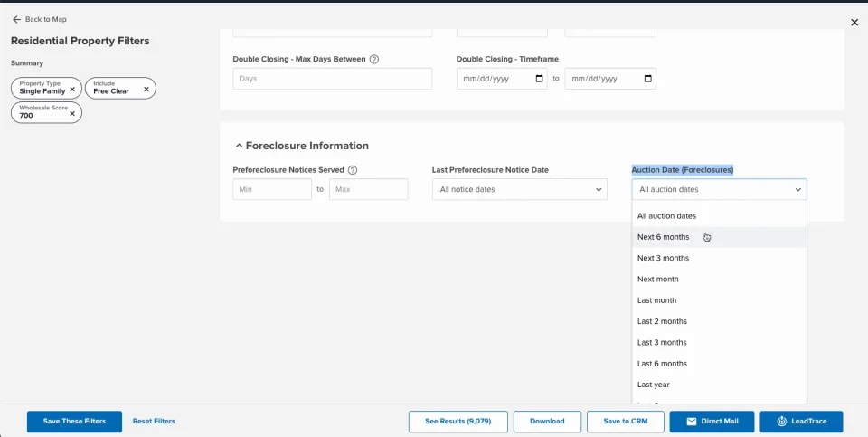Select Last 6 months option
Image resolution: width=868 pixels, height=437 pixels.
(x=719, y=364)
